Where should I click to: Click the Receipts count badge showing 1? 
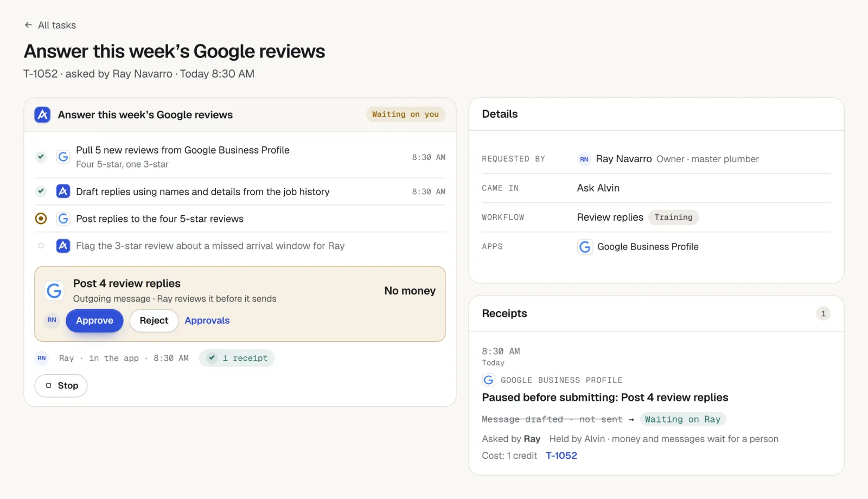click(x=823, y=314)
